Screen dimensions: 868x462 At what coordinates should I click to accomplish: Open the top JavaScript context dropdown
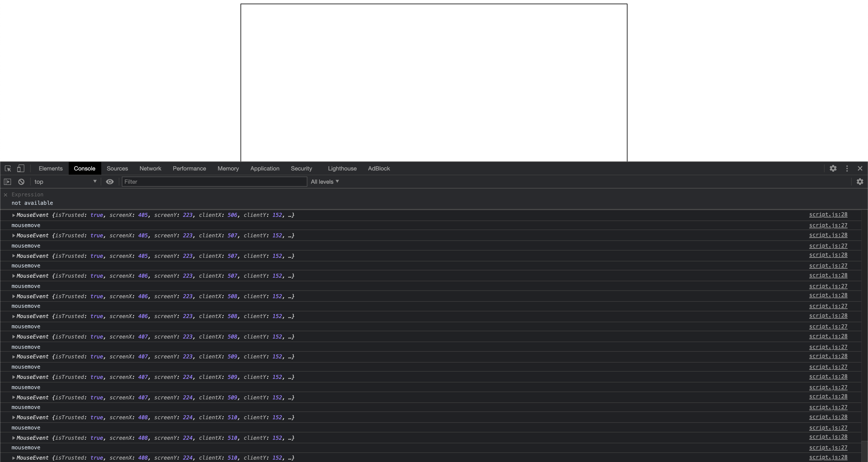pyautogui.click(x=65, y=182)
